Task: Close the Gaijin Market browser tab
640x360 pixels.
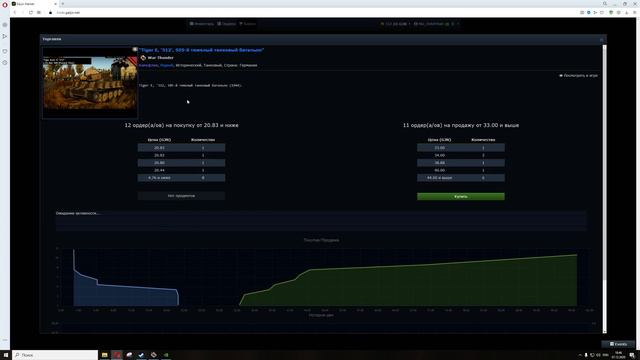Action: point(56,4)
